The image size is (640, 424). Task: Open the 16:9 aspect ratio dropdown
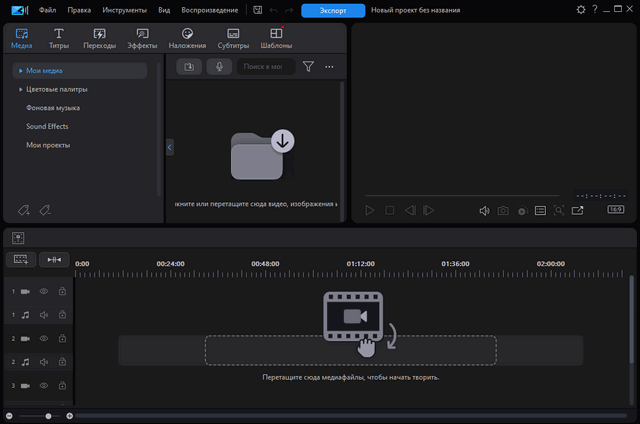(x=616, y=210)
